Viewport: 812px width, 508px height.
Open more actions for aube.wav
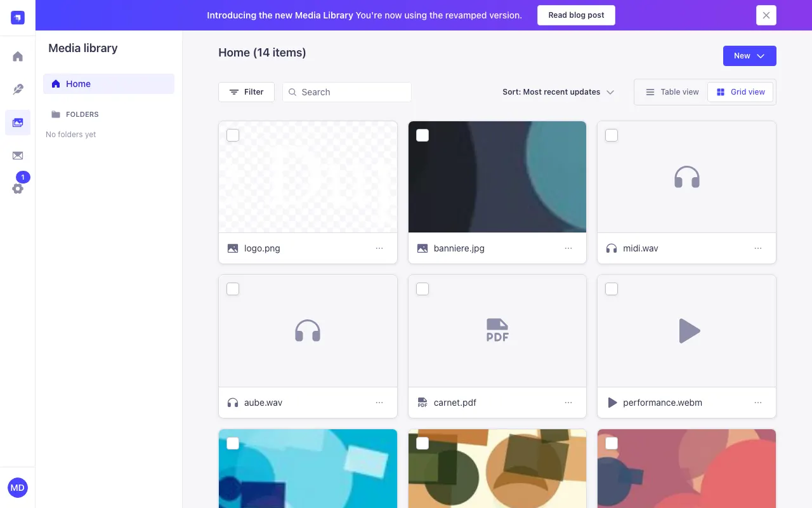(379, 403)
